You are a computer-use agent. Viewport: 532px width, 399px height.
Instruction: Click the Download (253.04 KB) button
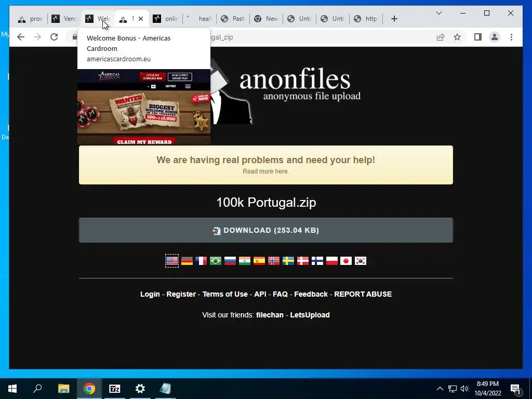[265, 230]
